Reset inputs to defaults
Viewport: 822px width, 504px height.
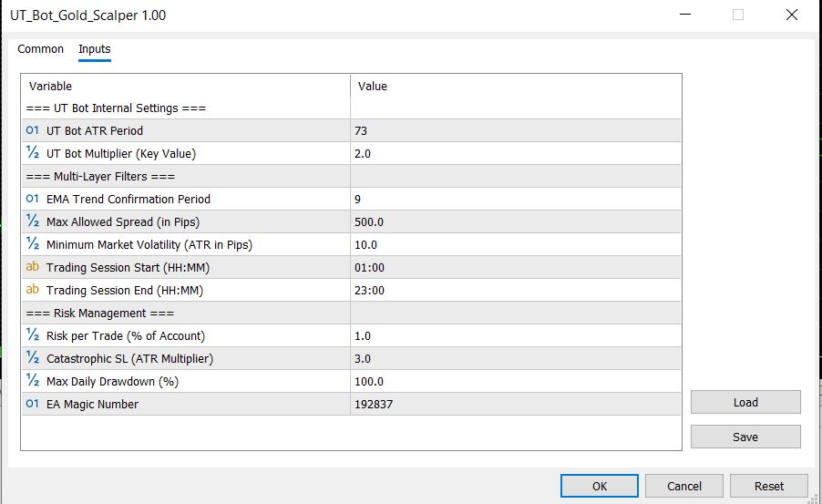point(769,486)
